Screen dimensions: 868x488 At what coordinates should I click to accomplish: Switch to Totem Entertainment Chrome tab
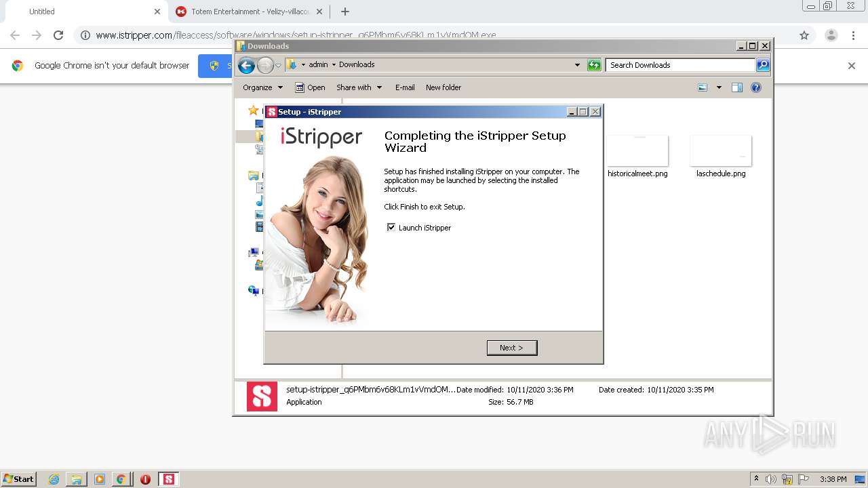(250, 12)
